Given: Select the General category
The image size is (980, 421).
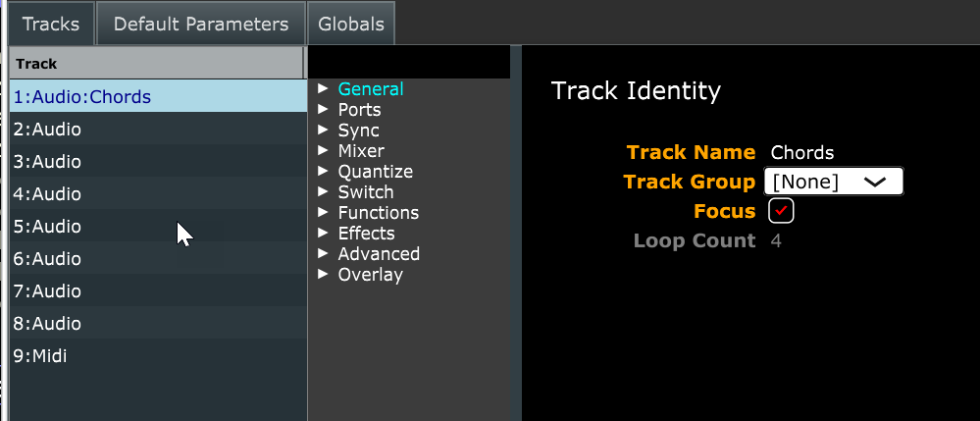Looking at the screenshot, I should click(370, 89).
